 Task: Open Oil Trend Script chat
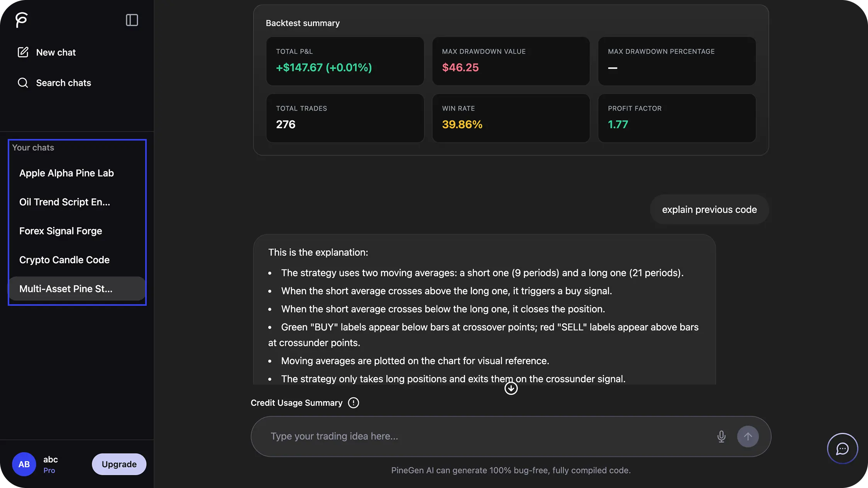click(x=64, y=202)
